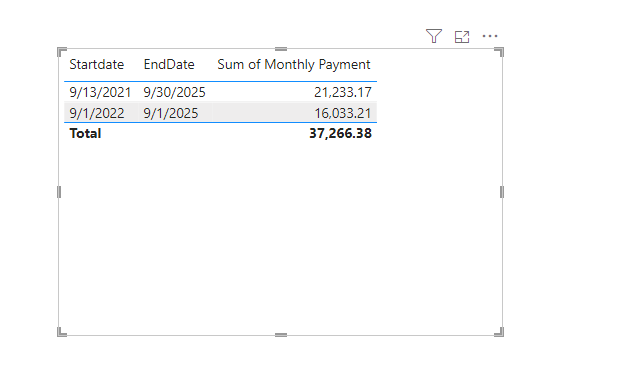Sort by Sum of Monthly Payment header

[294, 64]
